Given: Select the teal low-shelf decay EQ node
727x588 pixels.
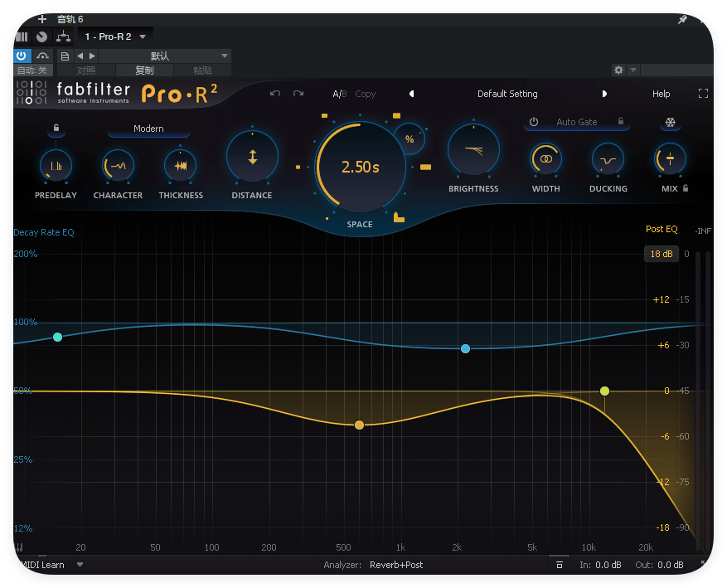Looking at the screenshot, I should point(57,338).
